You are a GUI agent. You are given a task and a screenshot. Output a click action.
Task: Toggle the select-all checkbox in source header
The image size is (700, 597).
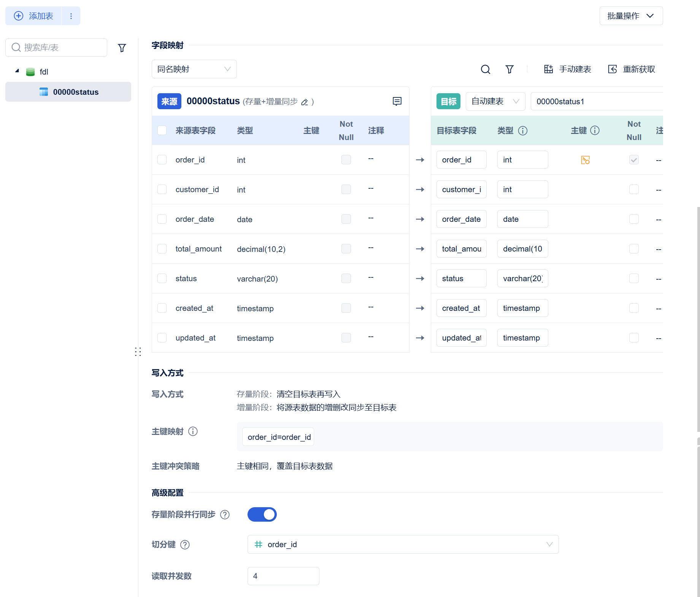pyautogui.click(x=162, y=130)
